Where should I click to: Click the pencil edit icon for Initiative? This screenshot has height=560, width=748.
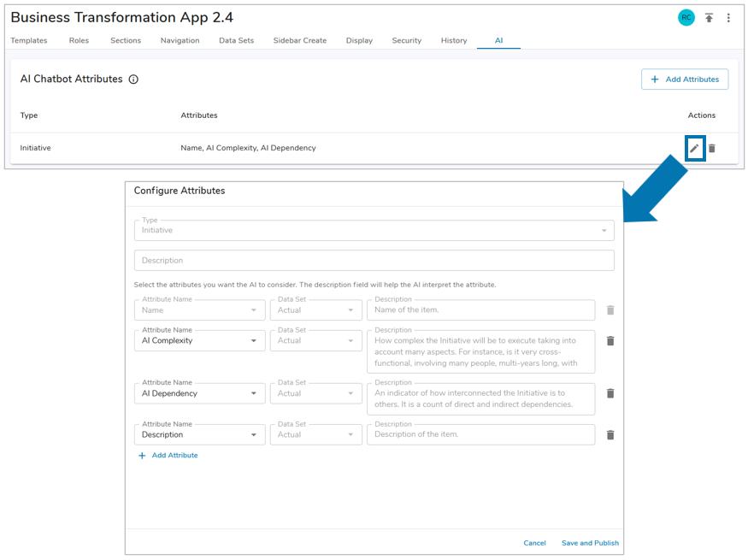[x=694, y=148]
